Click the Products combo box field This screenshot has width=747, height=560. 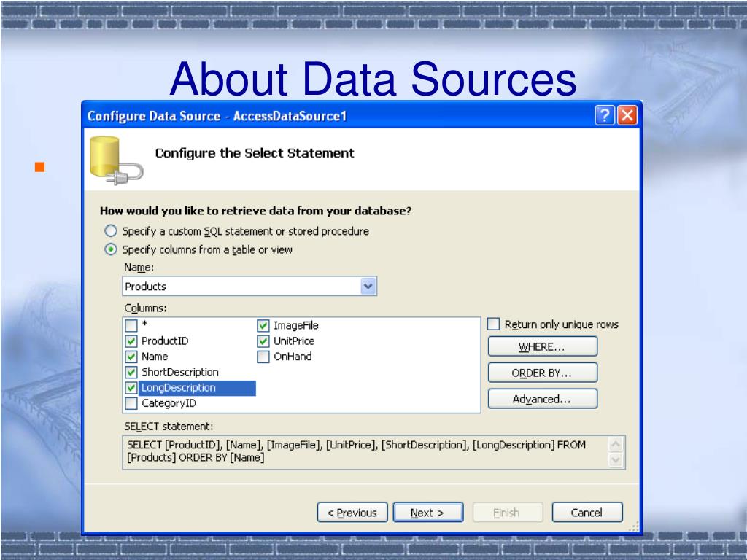[249, 286]
